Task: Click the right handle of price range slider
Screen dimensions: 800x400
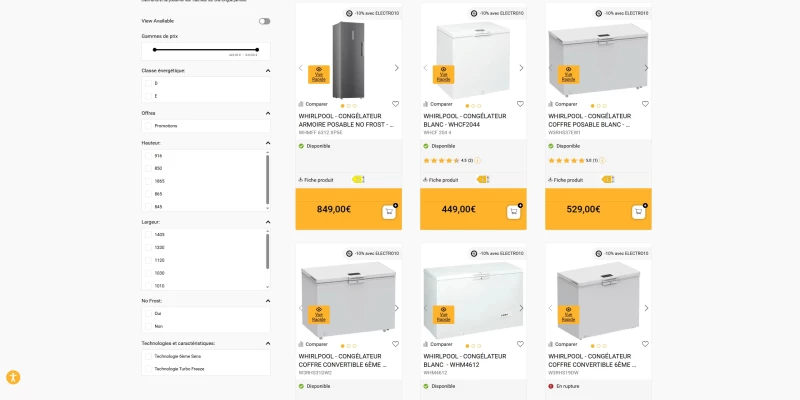Action: (257, 49)
